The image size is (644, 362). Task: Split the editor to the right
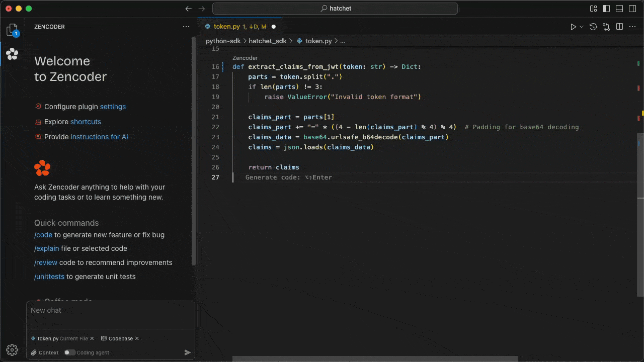click(620, 27)
